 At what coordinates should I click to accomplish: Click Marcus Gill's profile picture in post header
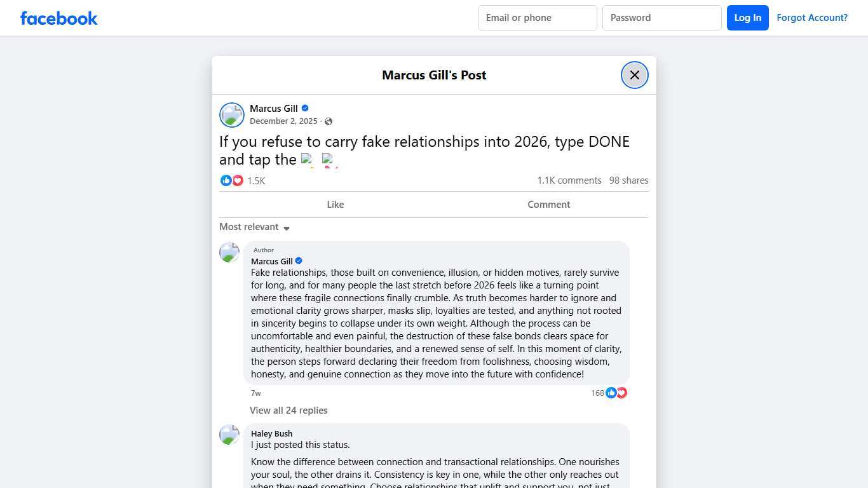[232, 115]
